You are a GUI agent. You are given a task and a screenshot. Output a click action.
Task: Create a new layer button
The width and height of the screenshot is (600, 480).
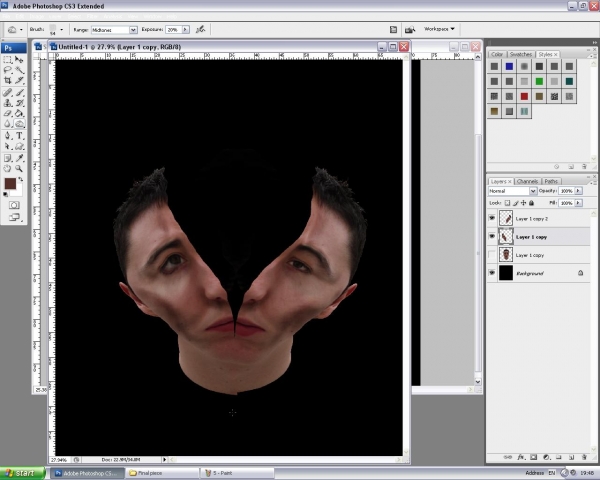(571, 457)
